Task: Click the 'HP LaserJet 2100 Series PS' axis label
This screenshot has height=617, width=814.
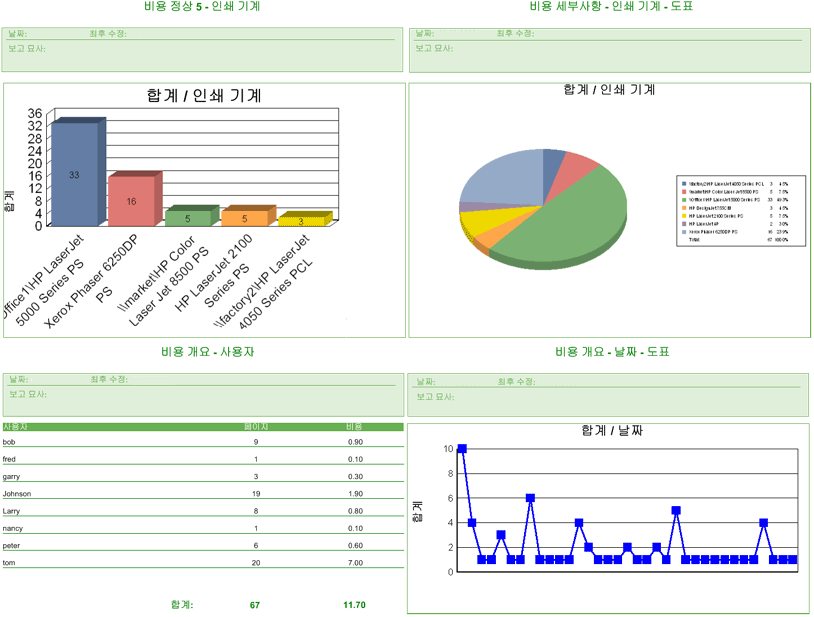Action: click(213, 272)
